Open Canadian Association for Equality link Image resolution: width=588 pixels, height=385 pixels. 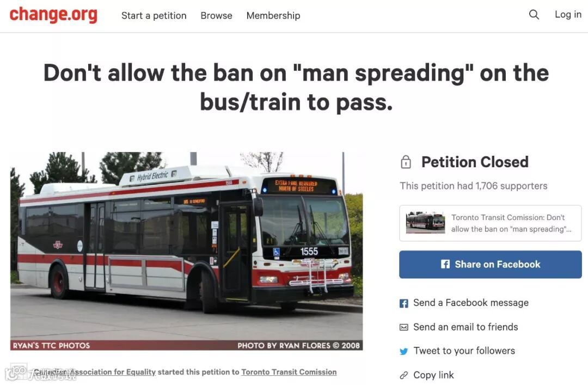95,372
